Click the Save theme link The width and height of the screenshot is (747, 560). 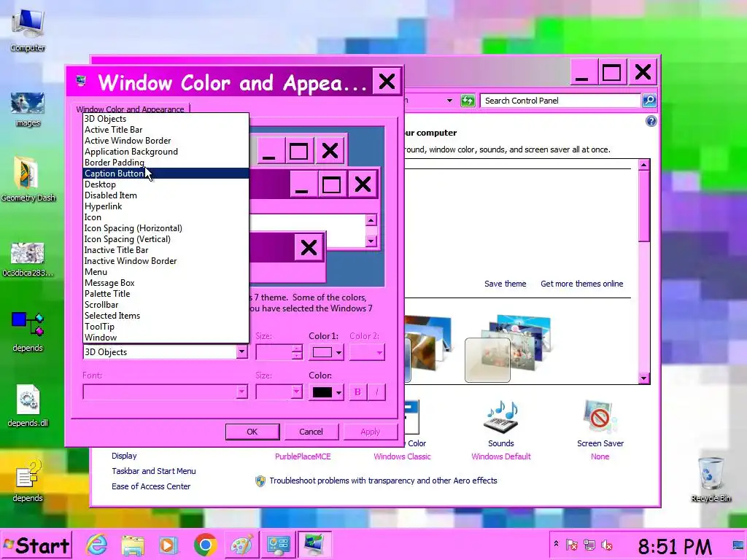(x=505, y=284)
